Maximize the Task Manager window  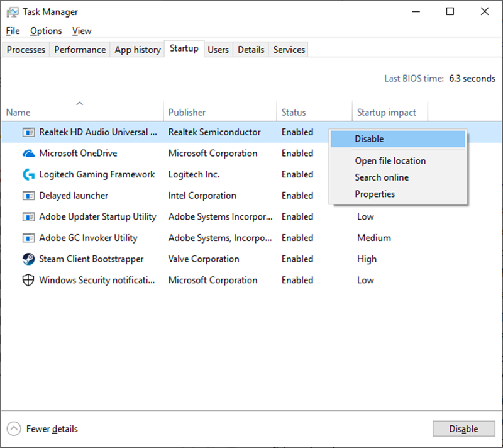tap(450, 12)
